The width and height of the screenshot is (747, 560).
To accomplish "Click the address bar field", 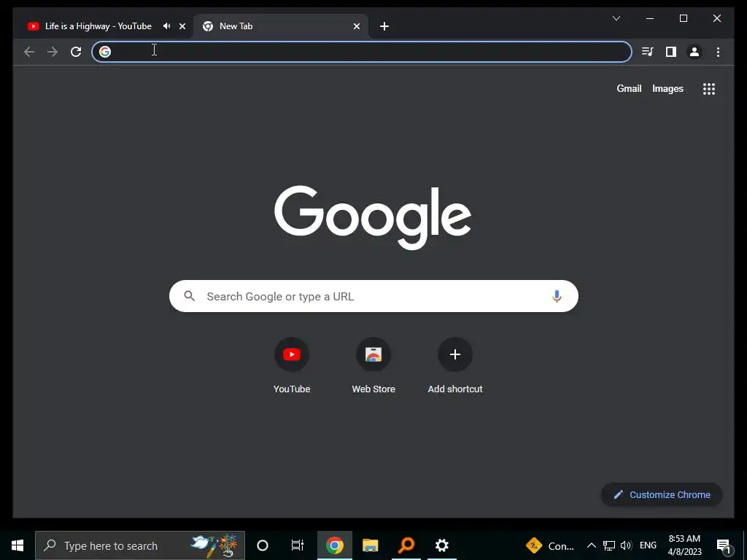I will coord(362,52).
